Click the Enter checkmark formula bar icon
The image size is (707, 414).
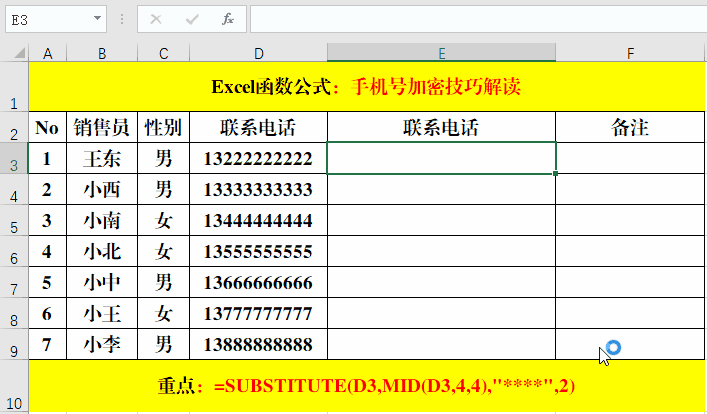(192, 19)
